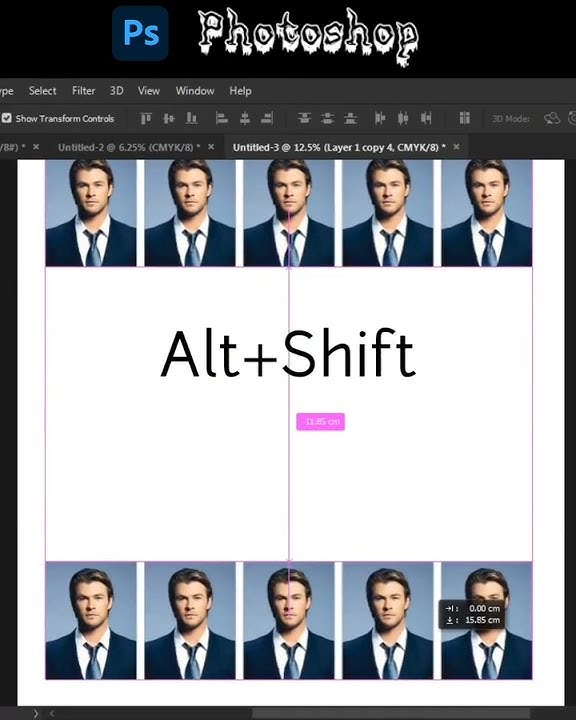The width and height of the screenshot is (576, 720).
Task: Click the horizontal scrollbar thumb below the canvas
Action: click(391, 714)
